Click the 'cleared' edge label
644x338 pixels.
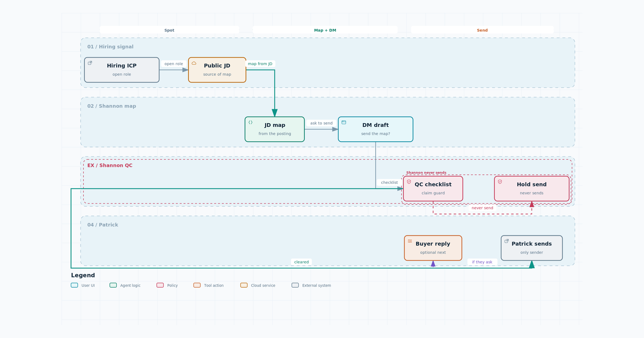301,262
